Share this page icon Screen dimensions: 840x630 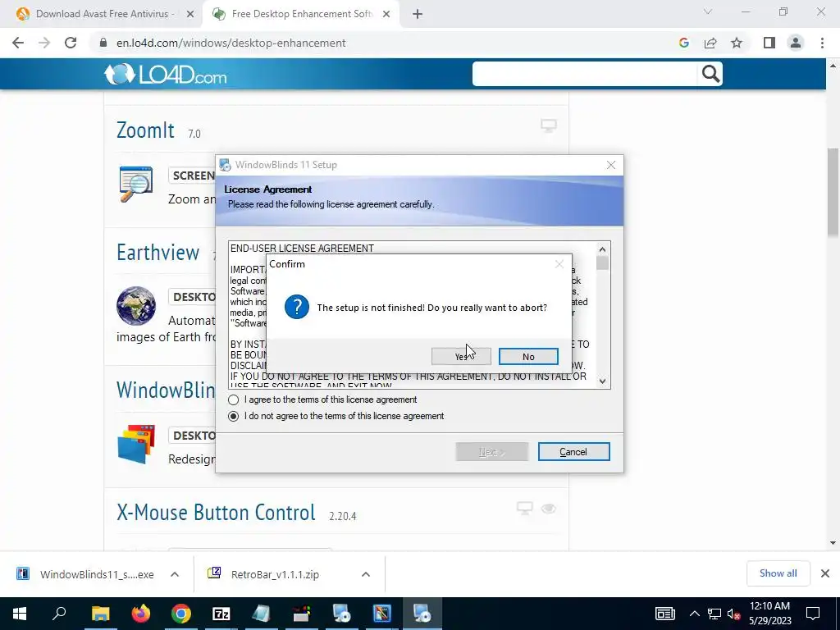710,43
